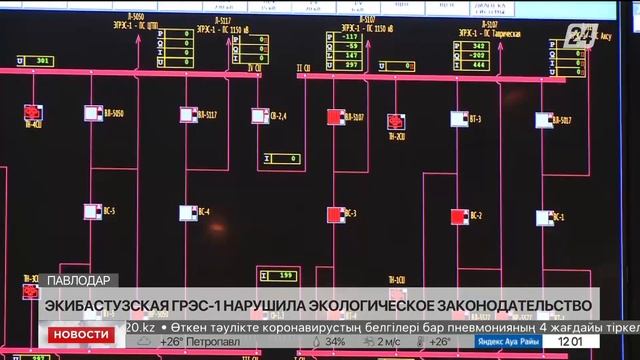Select the ВС-4 breaker symbol
The image size is (640, 360).
[x=188, y=213]
